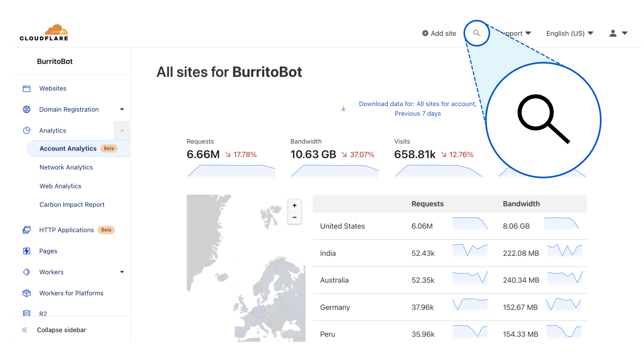This screenshot has width=644, height=362.
Task: Click the 17.78% requests decrease indicator
Action: 241,154
